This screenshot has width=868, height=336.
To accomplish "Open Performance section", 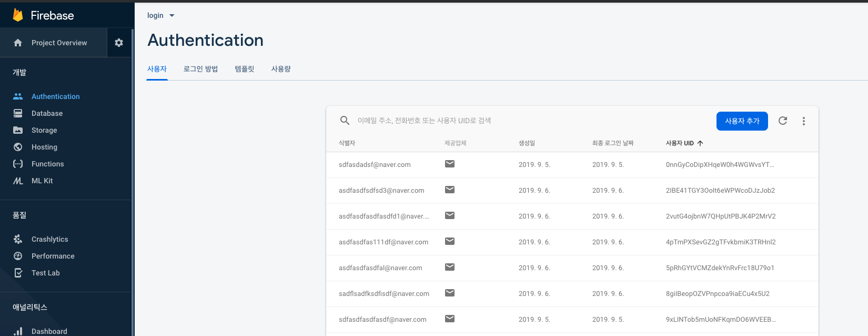I will pyautogui.click(x=53, y=256).
